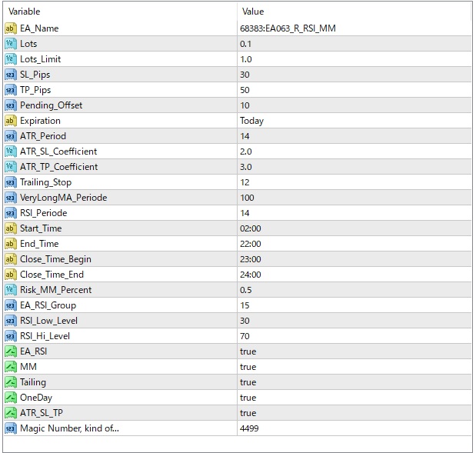Edit the EA_Name value field
The width and height of the screenshot is (476, 453).
coord(288,28)
